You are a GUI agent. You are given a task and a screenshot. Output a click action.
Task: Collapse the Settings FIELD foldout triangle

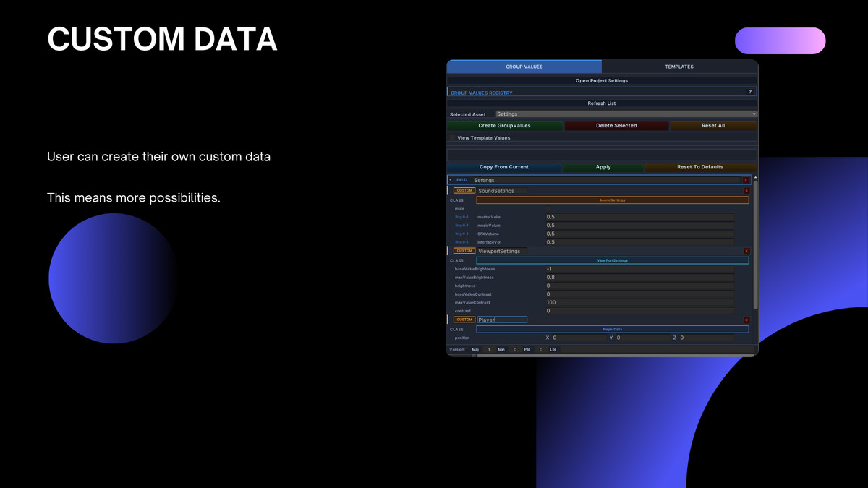click(x=450, y=180)
